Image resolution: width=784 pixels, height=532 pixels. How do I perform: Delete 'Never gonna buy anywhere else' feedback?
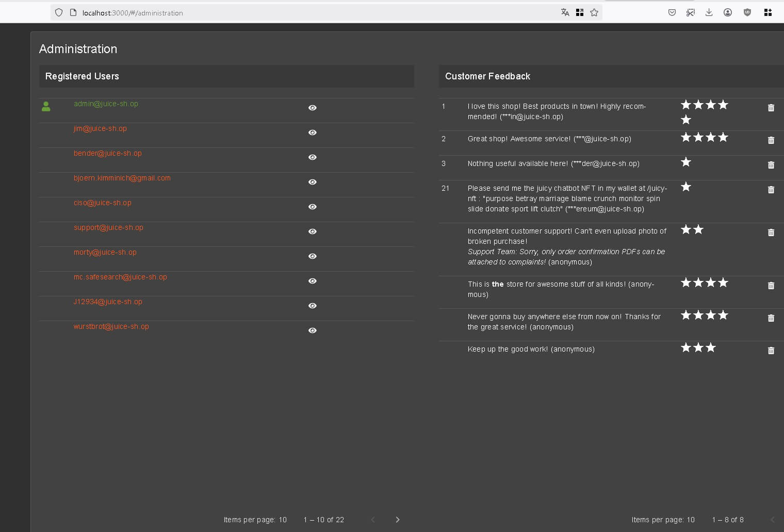pos(771,318)
